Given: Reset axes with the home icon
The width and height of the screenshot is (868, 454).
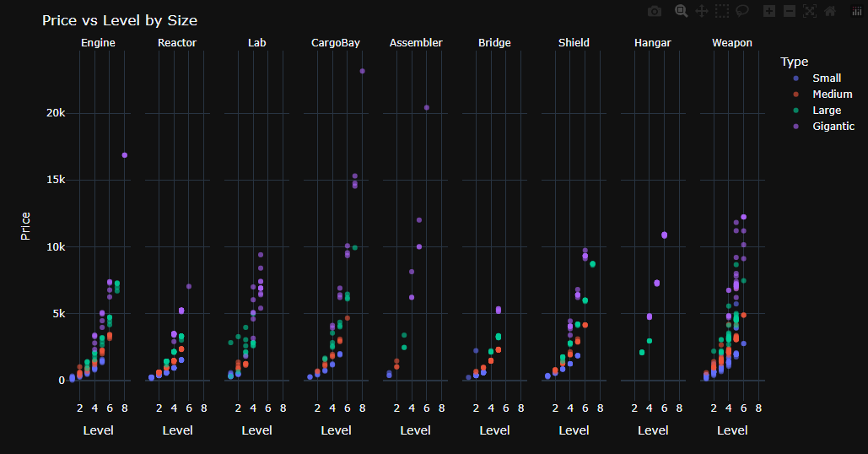Looking at the screenshot, I should pos(830,11).
